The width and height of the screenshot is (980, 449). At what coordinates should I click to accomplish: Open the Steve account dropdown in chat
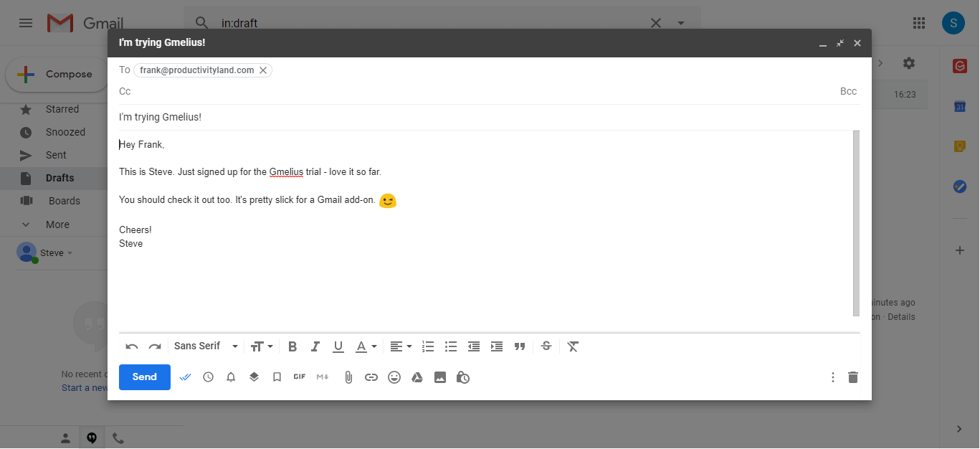click(x=56, y=253)
